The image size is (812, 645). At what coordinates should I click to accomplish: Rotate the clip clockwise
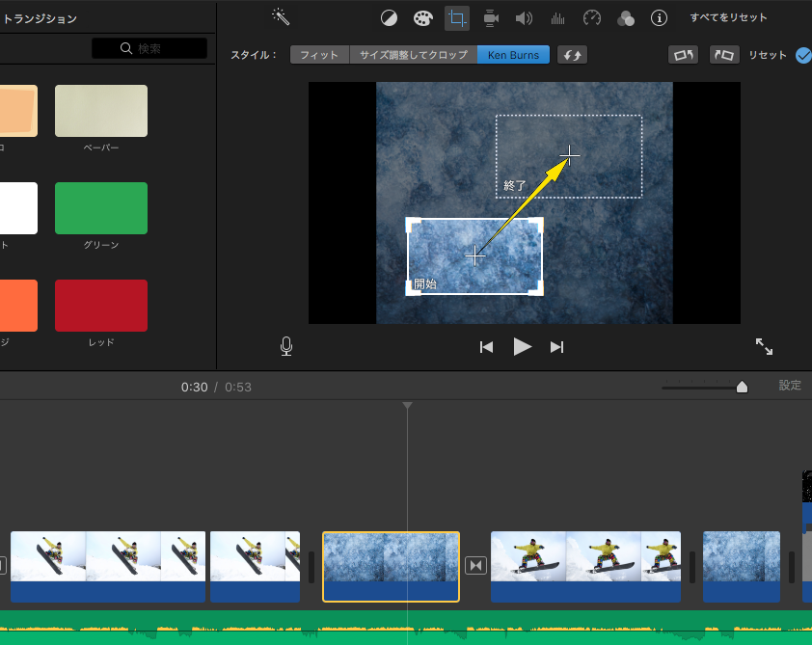(x=724, y=55)
